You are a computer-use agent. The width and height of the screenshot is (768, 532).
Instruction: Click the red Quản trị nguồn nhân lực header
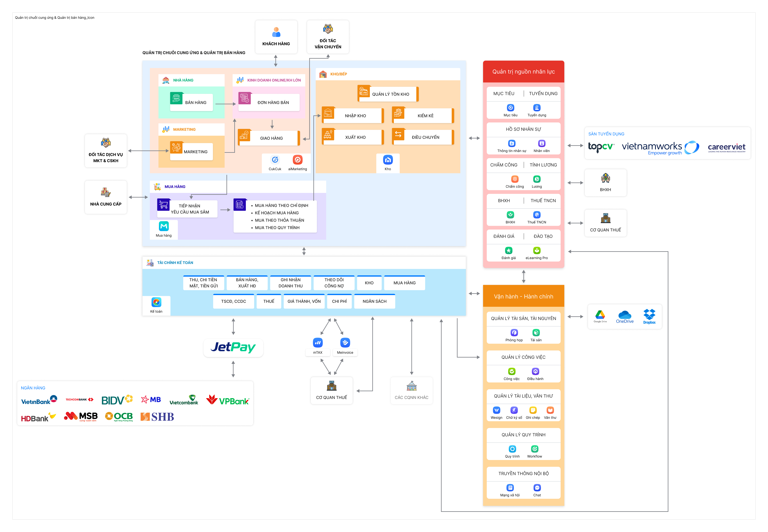[523, 72]
